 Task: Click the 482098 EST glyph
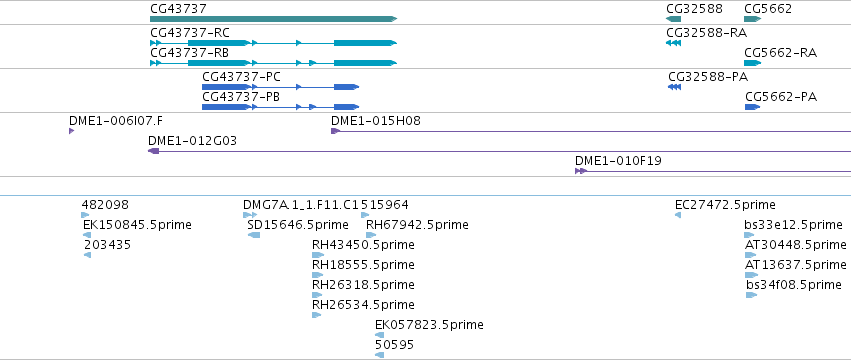tap(85, 215)
